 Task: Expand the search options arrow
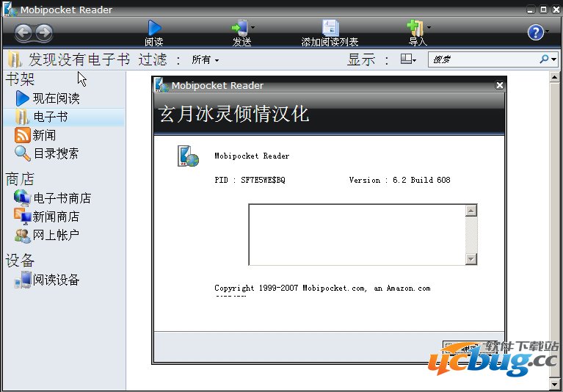553,59
